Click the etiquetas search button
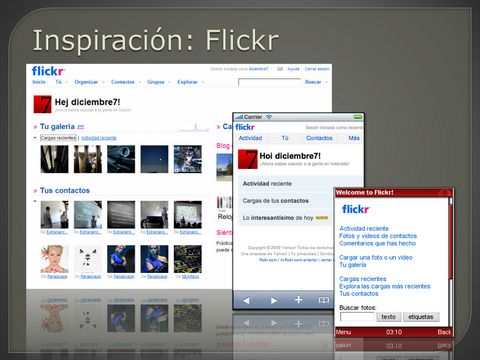This screenshot has height=360, width=480. coord(421,317)
